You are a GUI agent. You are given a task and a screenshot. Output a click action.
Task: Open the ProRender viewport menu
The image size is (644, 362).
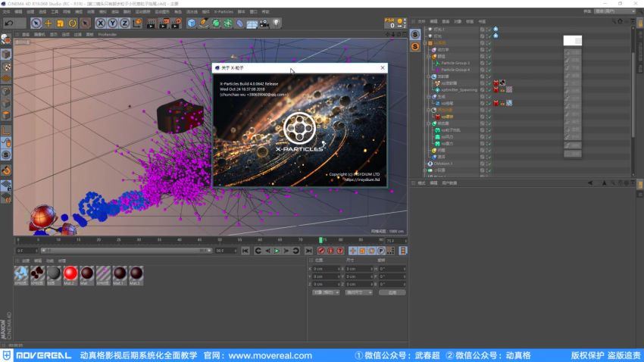click(107, 35)
